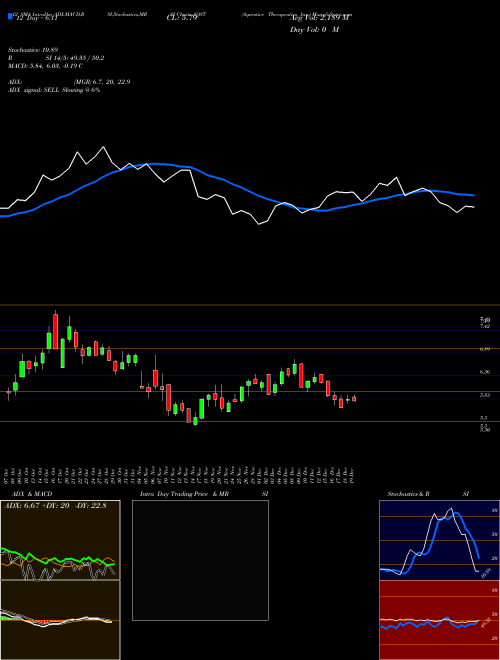Click the tallest red candlestick near the October peak

pos(56,330)
